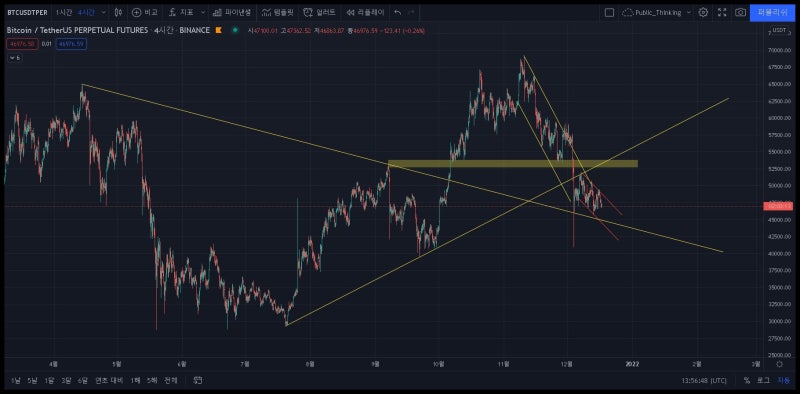Open the BTCUSDTPER symbol search
The image size is (800, 394).
(x=28, y=12)
